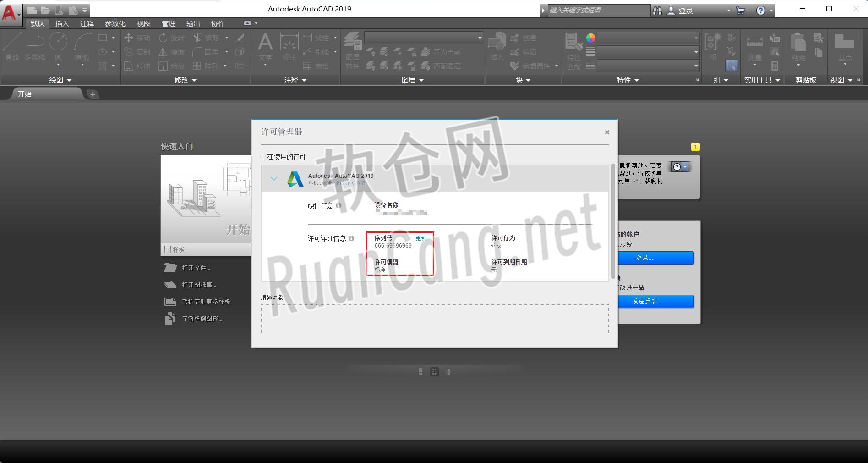The image size is (868, 463).
Task: Click the 更新 link beside serial number
Action: 420,238
